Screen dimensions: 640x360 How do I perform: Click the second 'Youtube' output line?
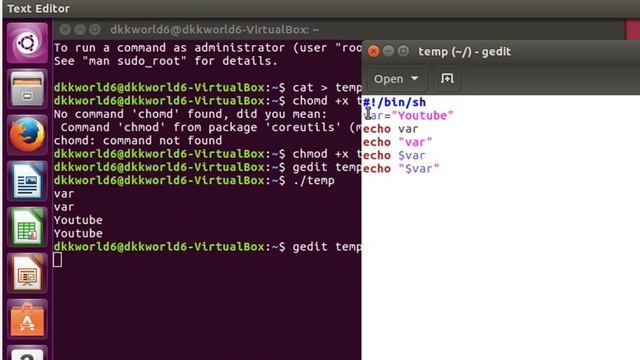tap(78, 233)
